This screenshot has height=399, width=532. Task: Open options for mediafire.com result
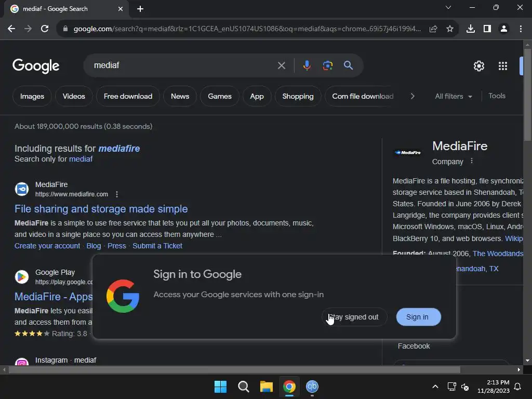click(x=117, y=194)
